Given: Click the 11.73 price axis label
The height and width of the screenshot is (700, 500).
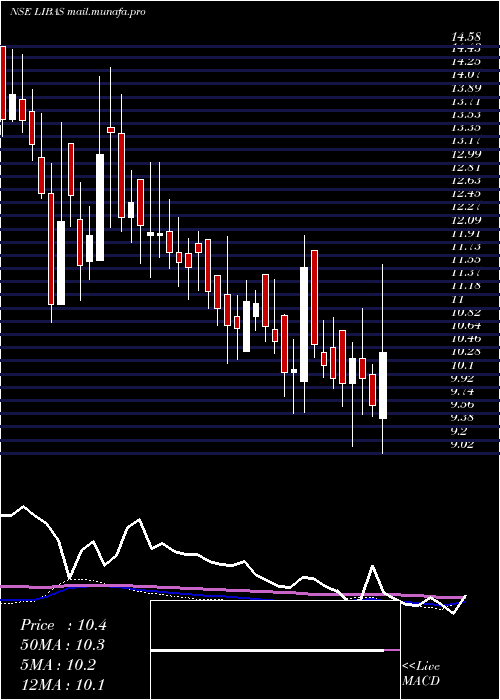Looking at the screenshot, I should 466,246.
